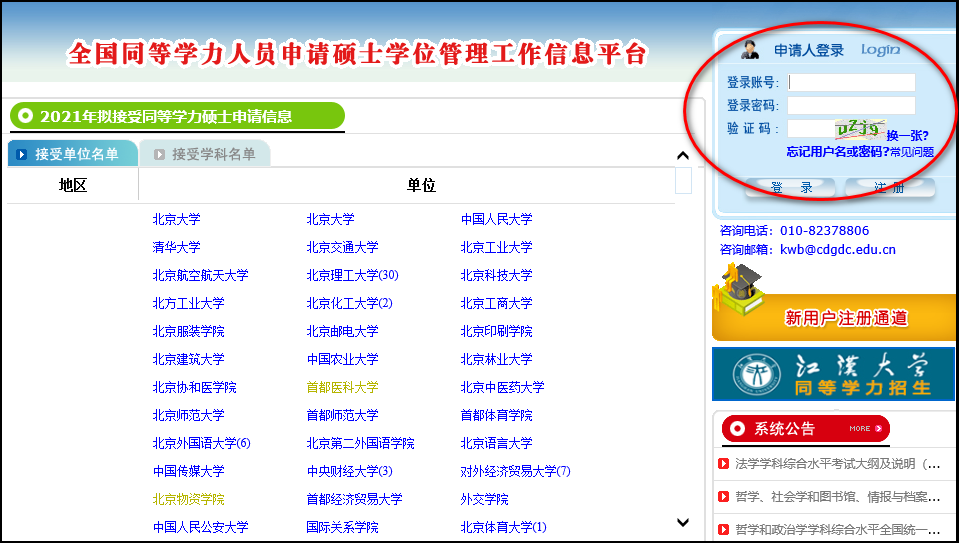Open the 北京邮电大学 link

[x=342, y=331]
